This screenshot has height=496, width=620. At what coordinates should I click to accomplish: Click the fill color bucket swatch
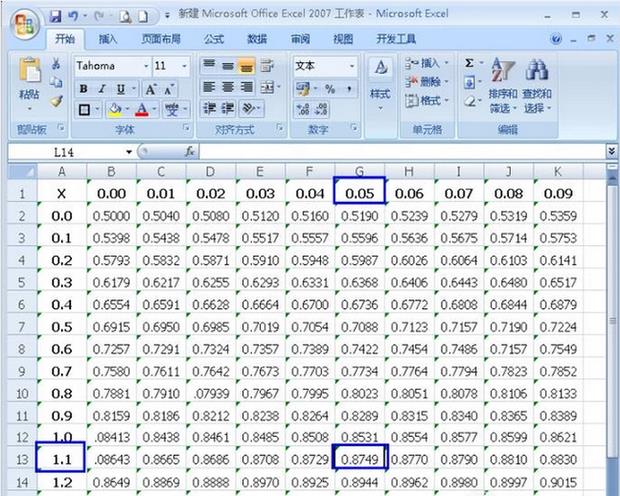pyautogui.click(x=114, y=109)
